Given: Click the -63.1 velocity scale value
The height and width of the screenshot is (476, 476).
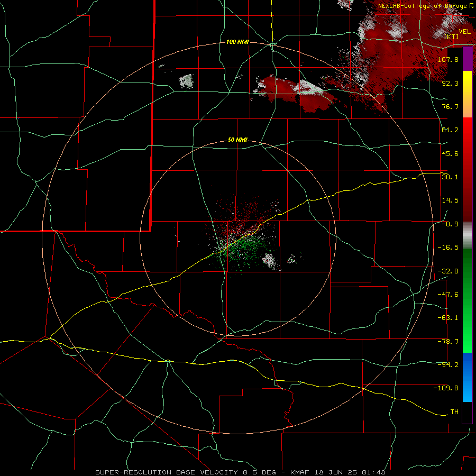Looking at the screenshot, I should [x=448, y=318].
